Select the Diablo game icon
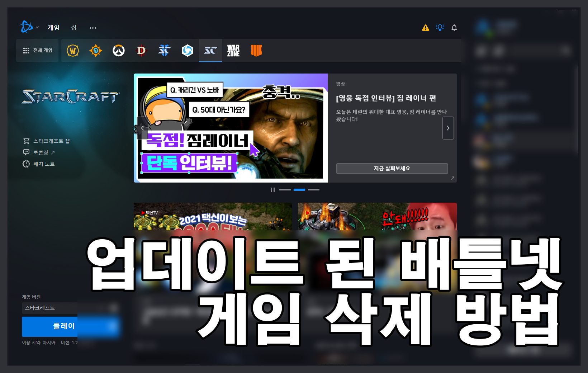This screenshot has width=588, height=373. pyautogui.click(x=142, y=51)
